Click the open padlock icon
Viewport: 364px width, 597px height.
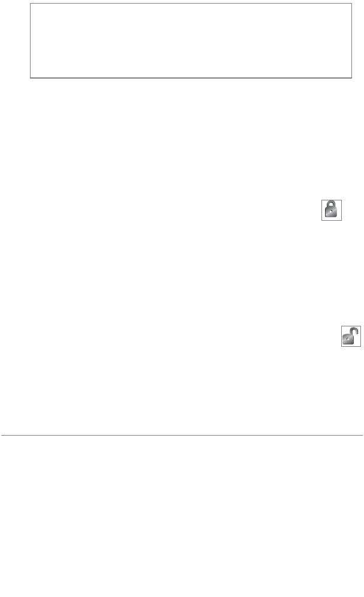pos(351,337)
